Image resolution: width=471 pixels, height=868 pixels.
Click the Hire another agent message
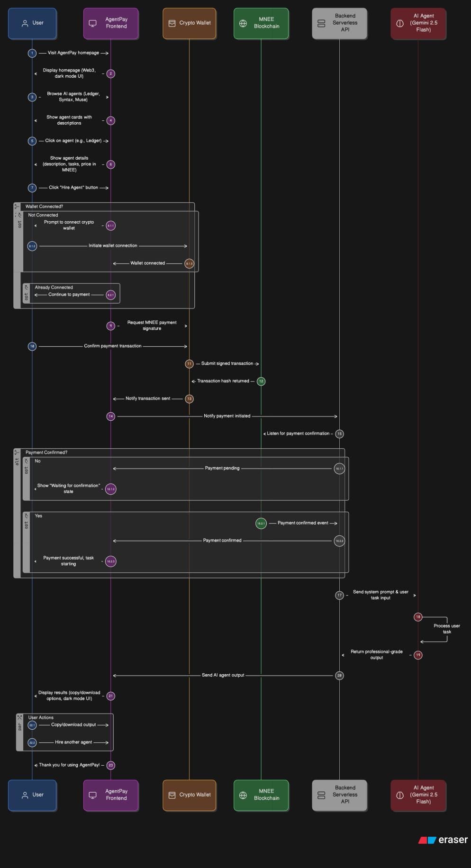pos(73,742)
